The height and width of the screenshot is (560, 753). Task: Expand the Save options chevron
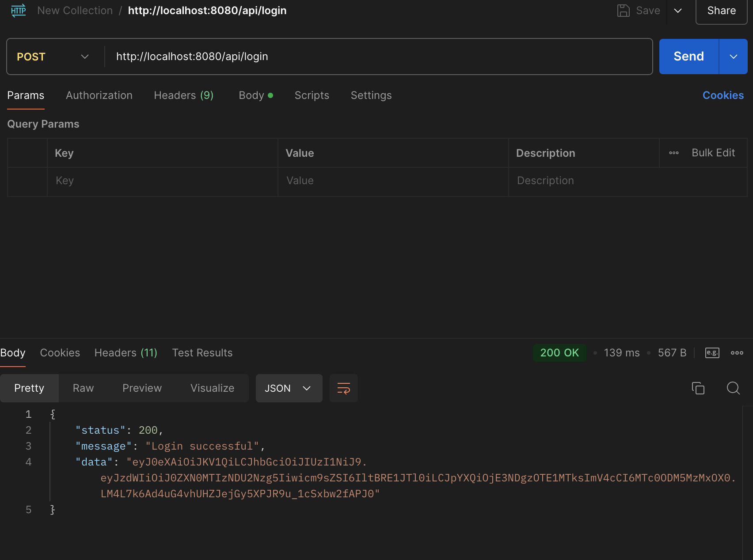(678, 11)
